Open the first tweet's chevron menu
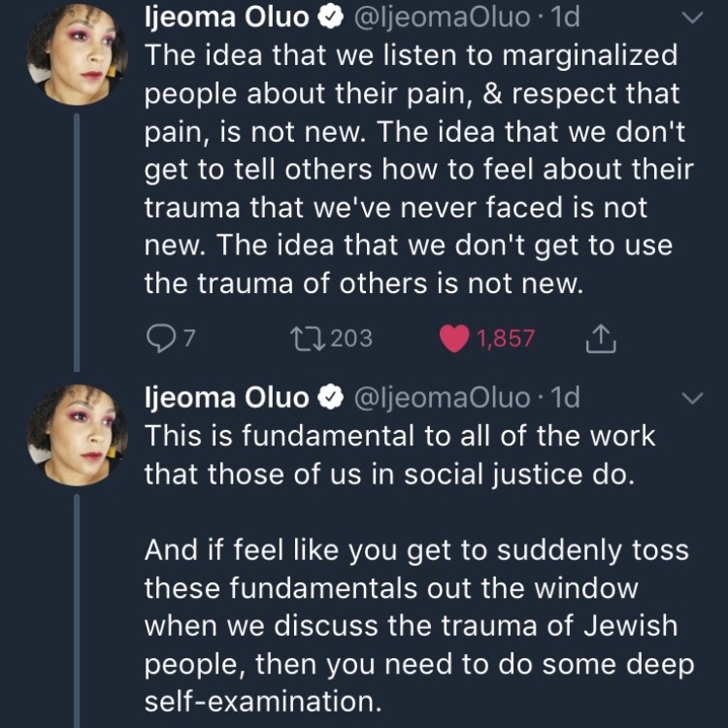 pos(693,17)
